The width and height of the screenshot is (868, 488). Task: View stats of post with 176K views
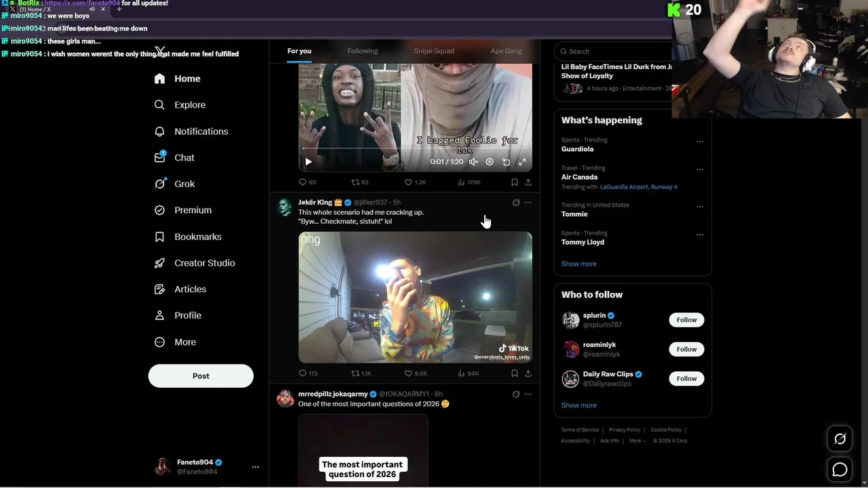(x=469, y=182)
